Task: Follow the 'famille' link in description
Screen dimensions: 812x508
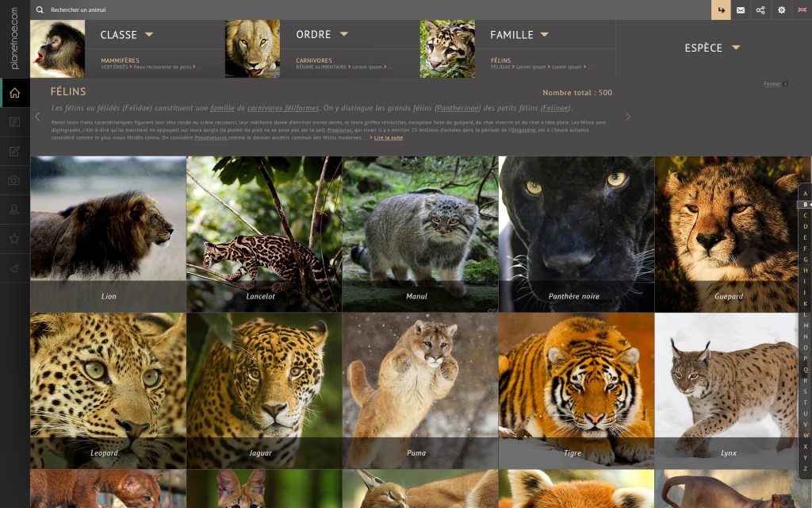Action: pos(222,108)
